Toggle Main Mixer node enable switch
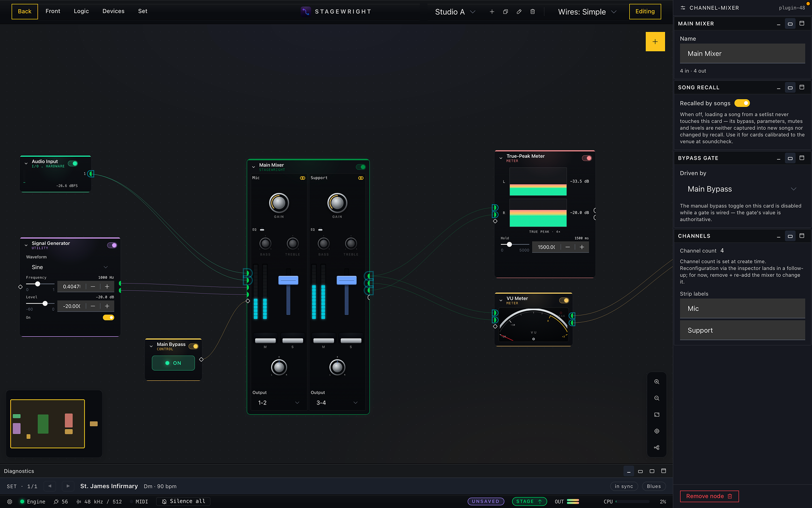The image size is (812, 508). click(x=361, y=167)
